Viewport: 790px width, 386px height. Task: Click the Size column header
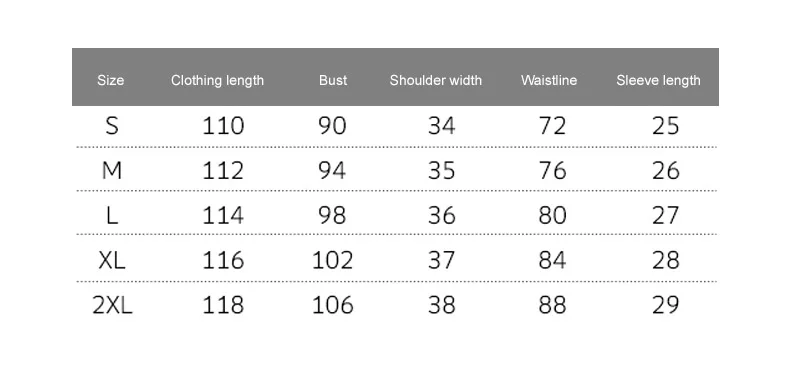coord(110,80)
